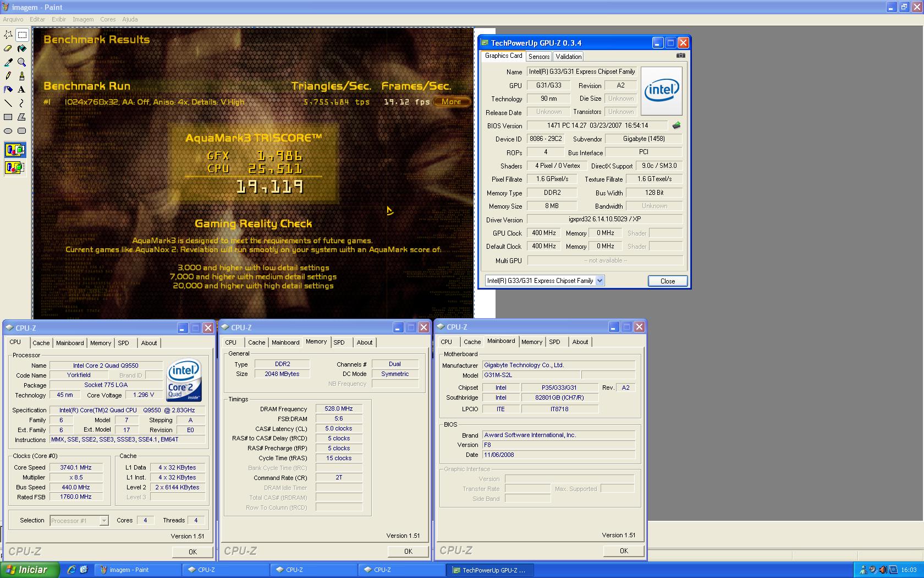Activate the Magnifier tool in Paint
Viewport: 924px width, 578px height.
[22, 62]
